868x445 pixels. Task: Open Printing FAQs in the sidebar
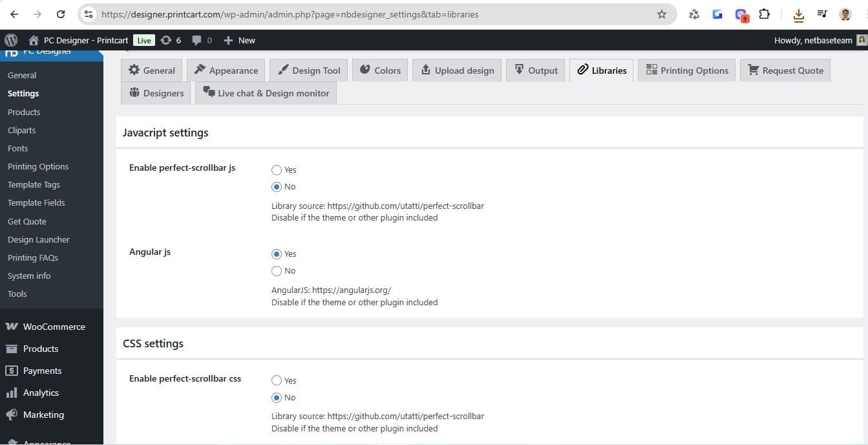tap(33, 257)
